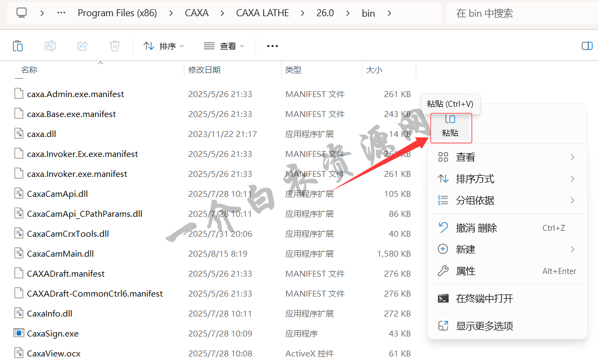Click the search box for bin folder

pyautogui.click(x=520, y=13)
